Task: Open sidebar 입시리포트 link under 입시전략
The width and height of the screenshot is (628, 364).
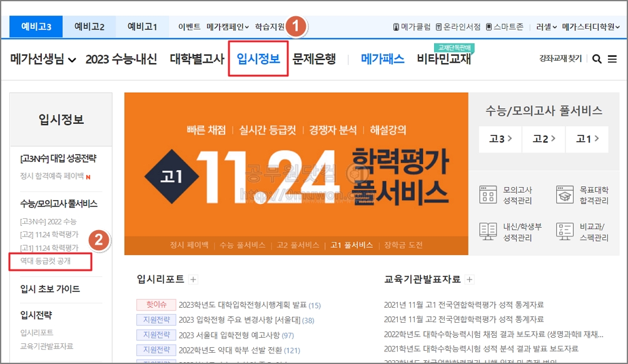Action: click(36, 332)
